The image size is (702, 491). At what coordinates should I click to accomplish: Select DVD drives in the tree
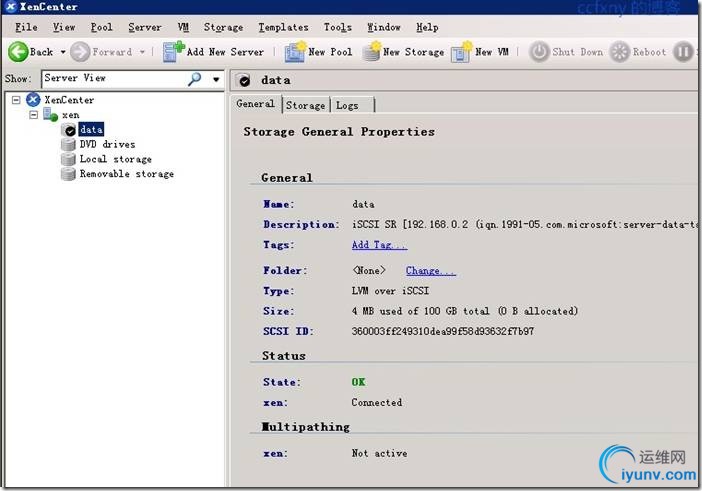(107, 144)
